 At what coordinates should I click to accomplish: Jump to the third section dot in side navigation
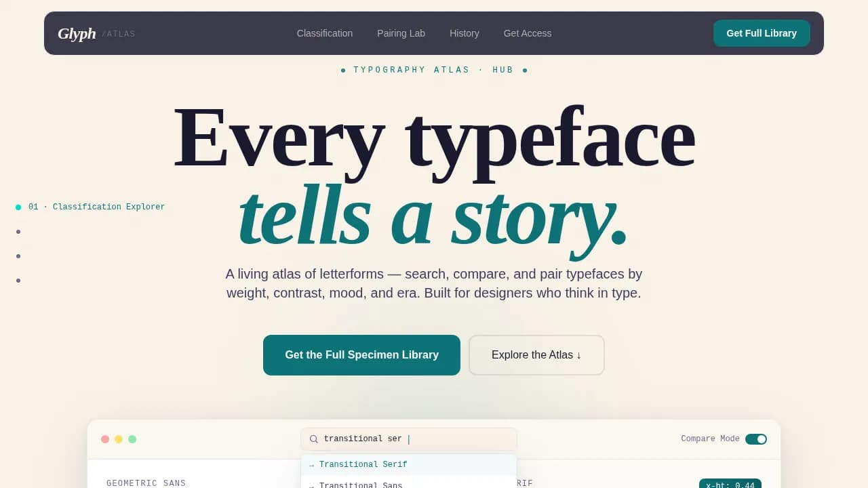[x=18, y=256]
